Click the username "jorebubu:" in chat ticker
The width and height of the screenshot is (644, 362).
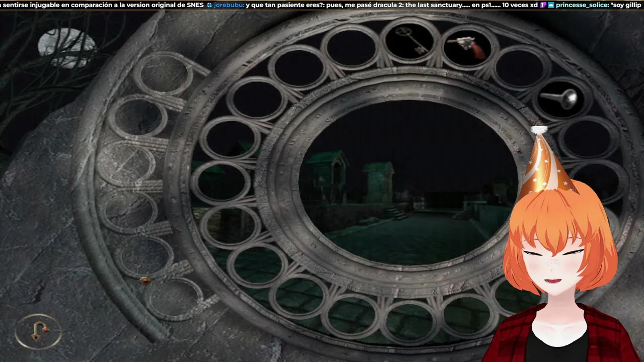click(x=229, y=5)
